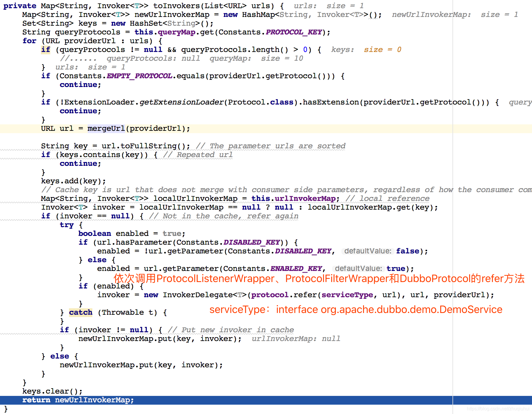Click first DISABLED_KEY in hasParameter
Screen dimensions: 532x414
252,242
